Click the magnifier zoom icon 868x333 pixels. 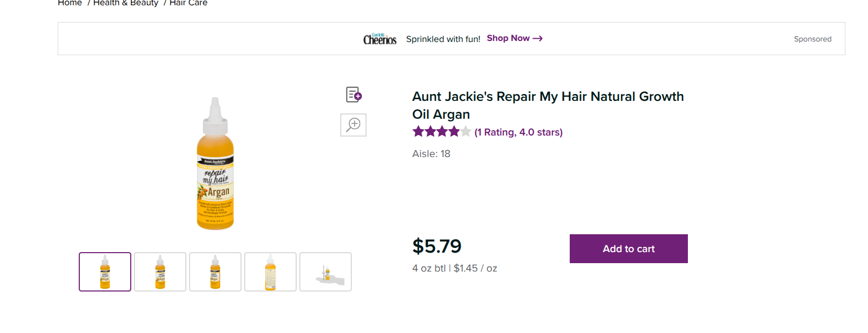(353, 125)
